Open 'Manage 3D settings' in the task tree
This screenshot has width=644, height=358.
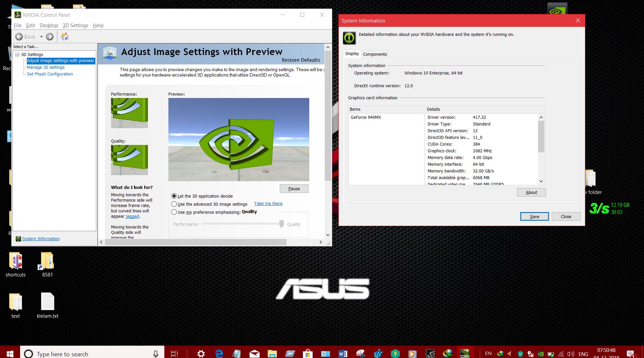tap(46, 67)
